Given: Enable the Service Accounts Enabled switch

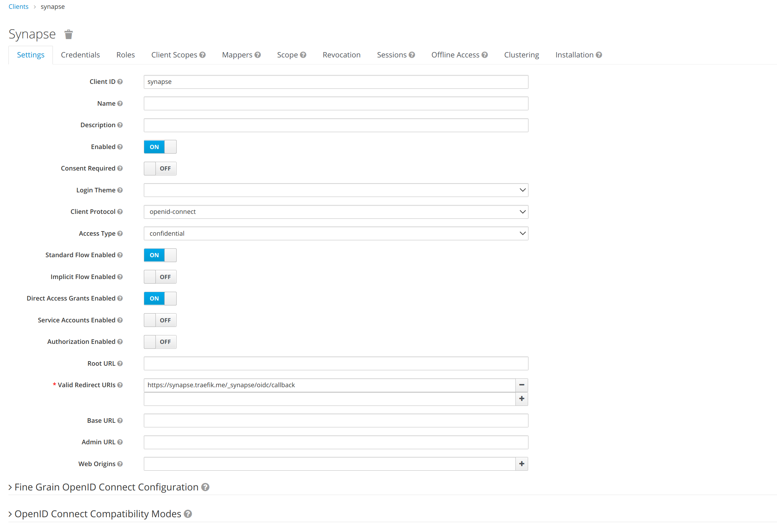Looking at the screenshot, I should 160,320.
